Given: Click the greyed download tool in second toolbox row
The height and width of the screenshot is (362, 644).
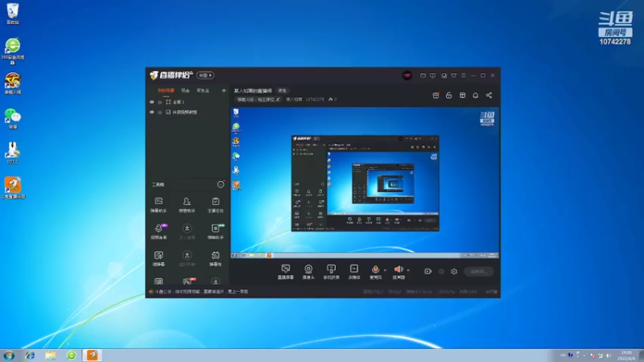Looking at the screenshot, I should point(187,232).
